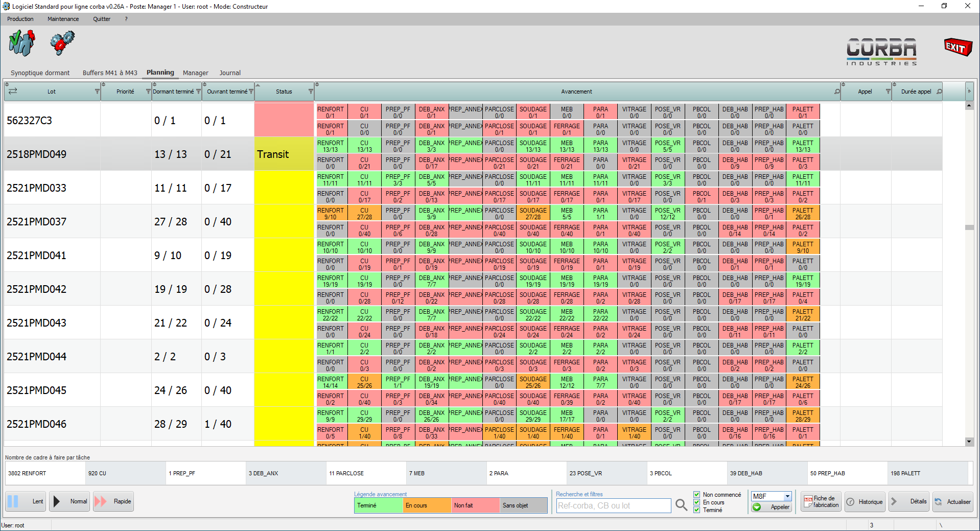This screenshot has height=531, width=980.
Task: Open the Maintenance menu
Action: coord(63,19)
